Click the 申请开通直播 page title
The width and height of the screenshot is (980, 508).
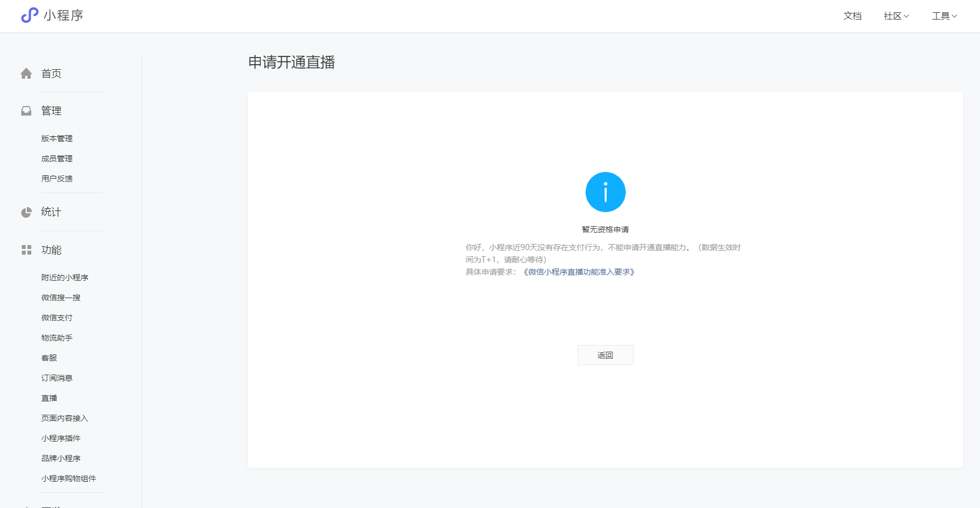click(292, 63)
